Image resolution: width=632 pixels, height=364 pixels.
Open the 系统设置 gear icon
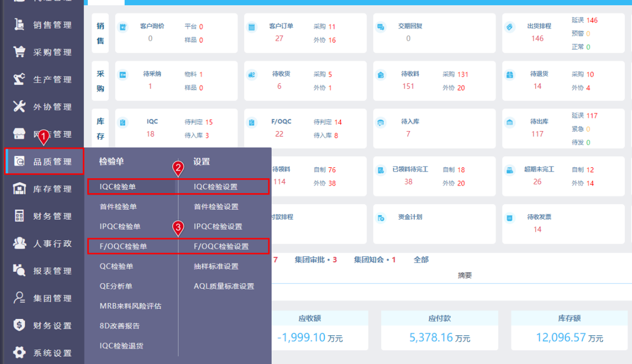(x=19, y=353)
